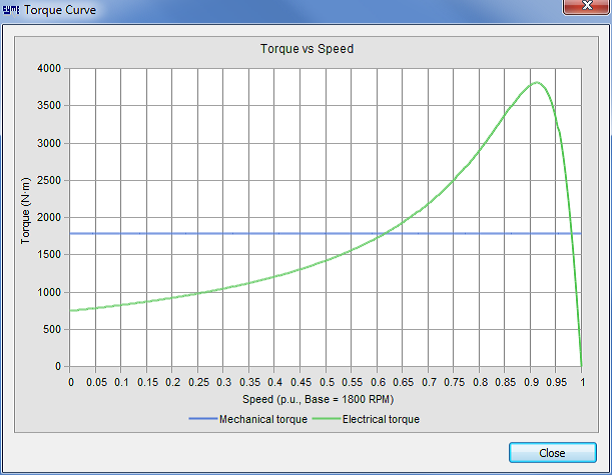Click the 1500 value on torque axis

click(49, 254)
